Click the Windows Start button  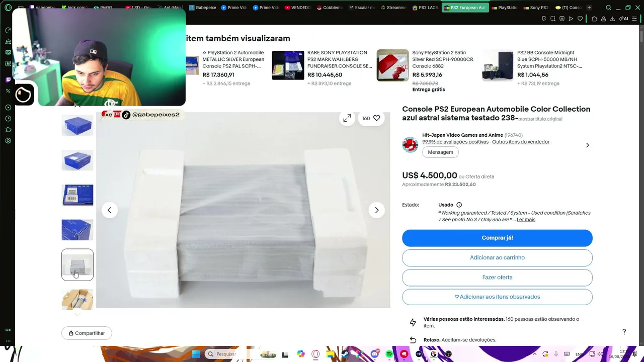tap(196, 354)
